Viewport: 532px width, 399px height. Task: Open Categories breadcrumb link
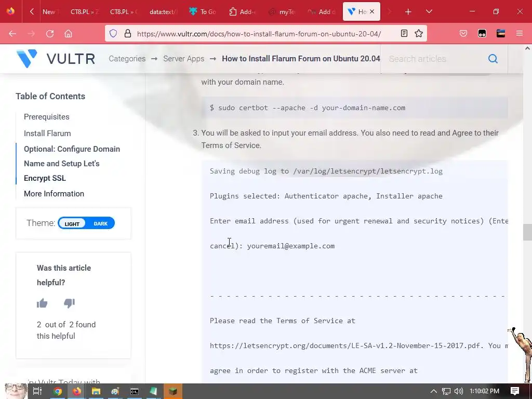(127, 59)
